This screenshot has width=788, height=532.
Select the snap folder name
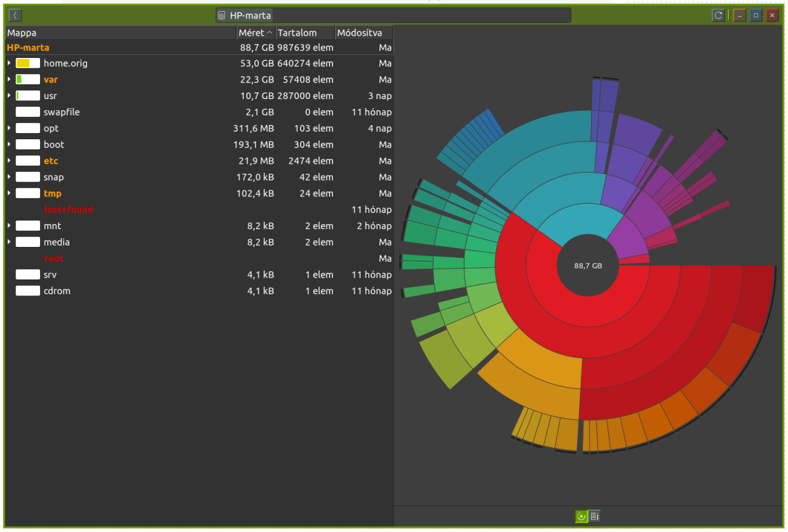[x=54, y=177]
